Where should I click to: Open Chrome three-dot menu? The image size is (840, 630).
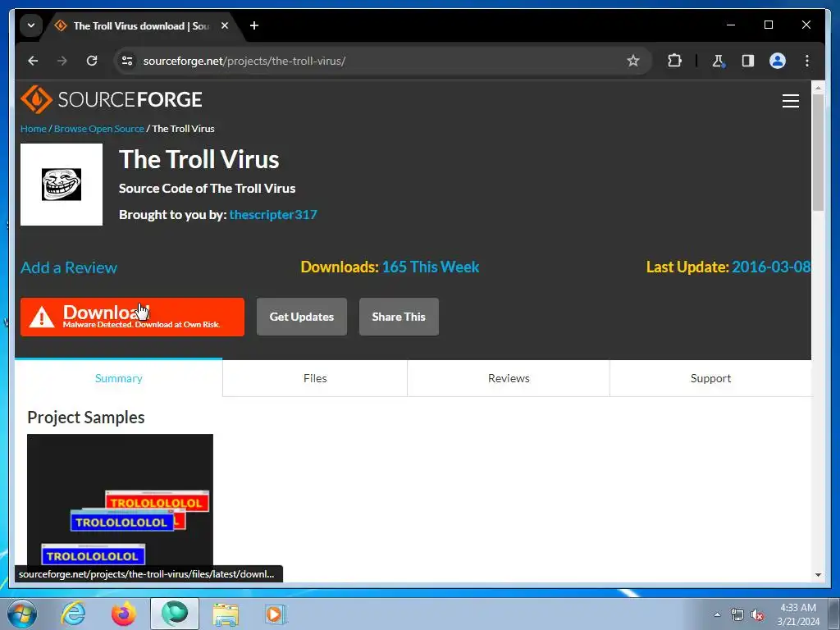807,61
